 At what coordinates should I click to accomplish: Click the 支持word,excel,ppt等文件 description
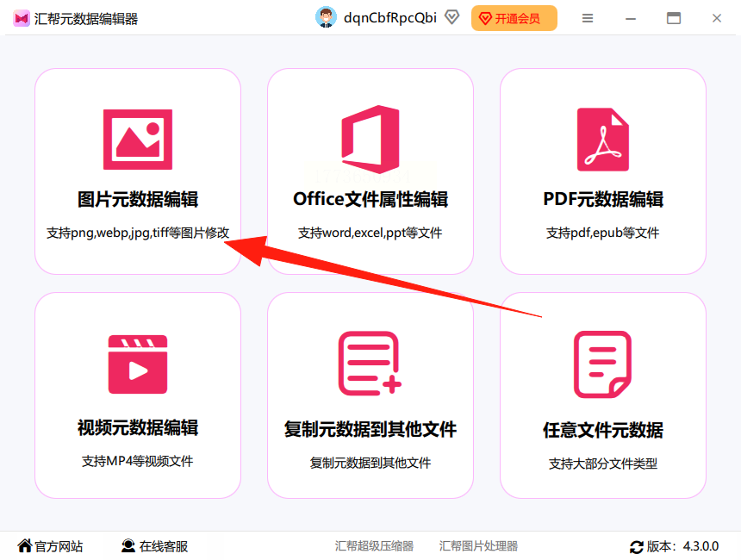[x=370, y=233]
